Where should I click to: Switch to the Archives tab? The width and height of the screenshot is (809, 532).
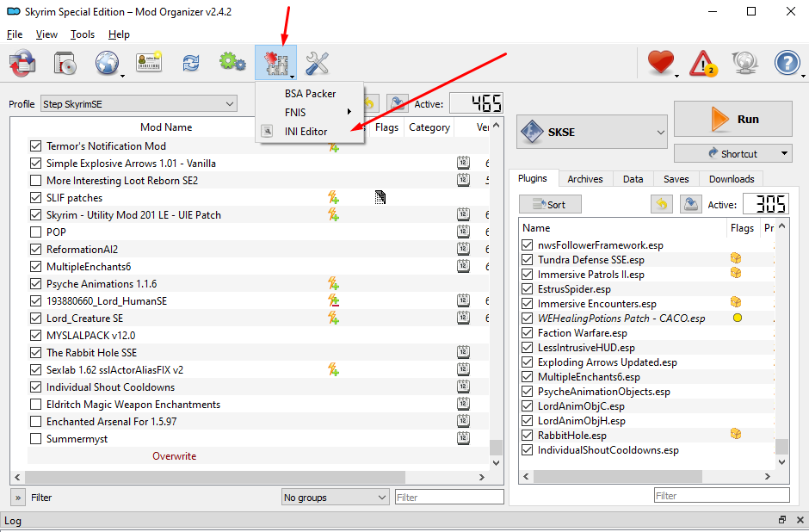[x=585, y=179]
